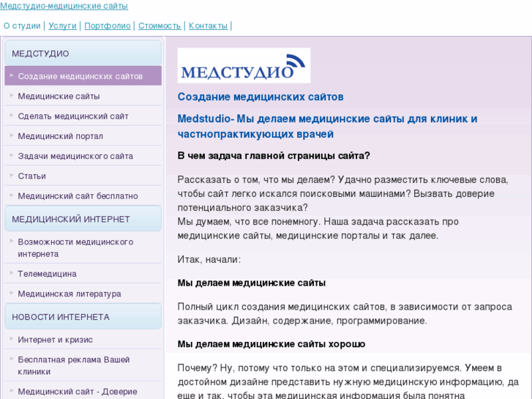Open Возможности медицинского интернета link
This screenshot has width=532, height=399.
(83, 248)
